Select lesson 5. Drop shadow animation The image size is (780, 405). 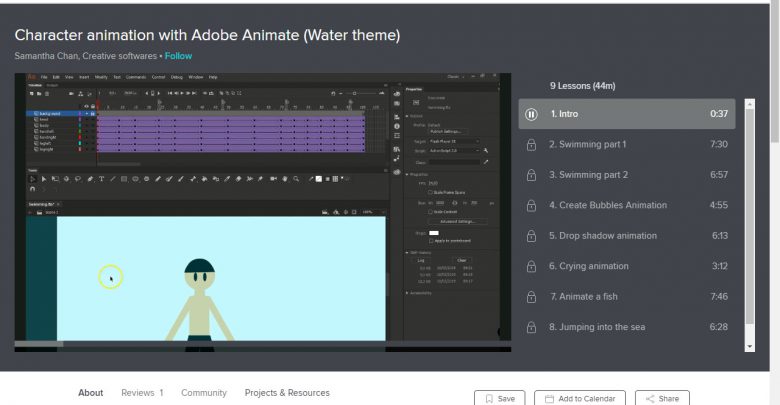tap(627, 236)
